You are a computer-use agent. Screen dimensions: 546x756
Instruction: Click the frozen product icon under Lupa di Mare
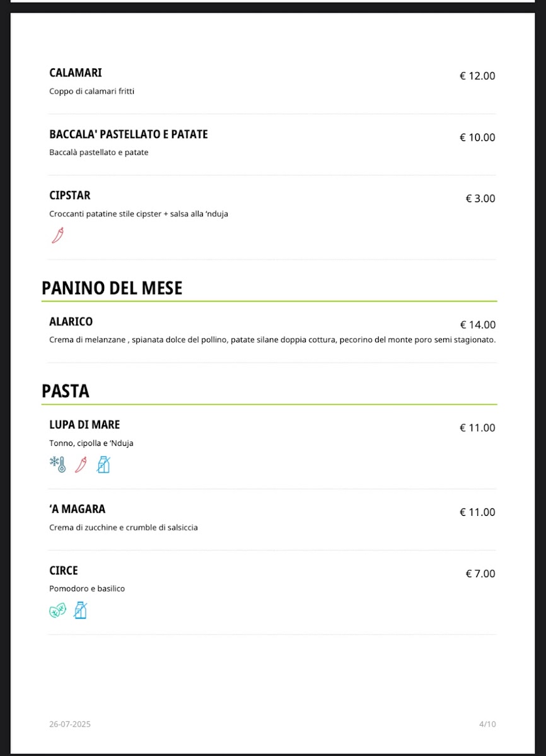[x=57, y=465]
